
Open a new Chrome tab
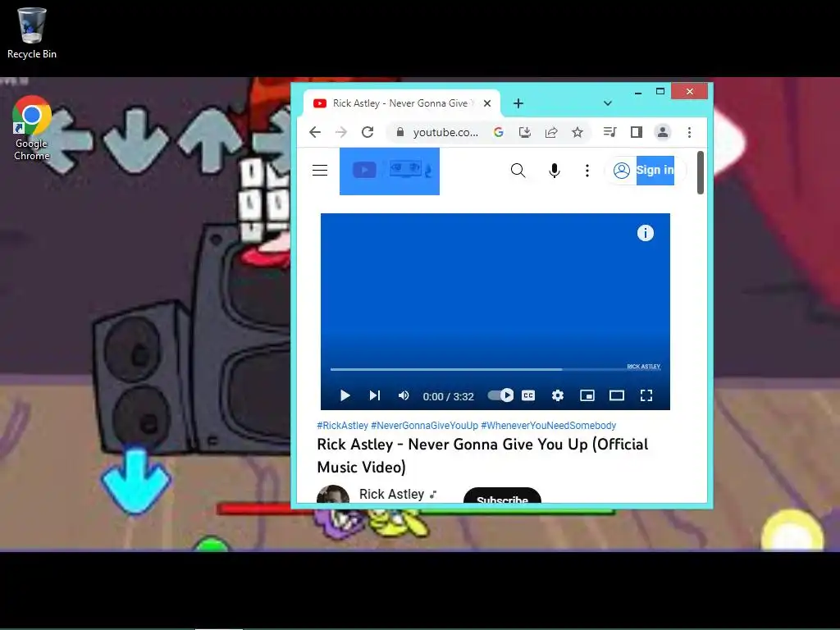pos(518,103)
